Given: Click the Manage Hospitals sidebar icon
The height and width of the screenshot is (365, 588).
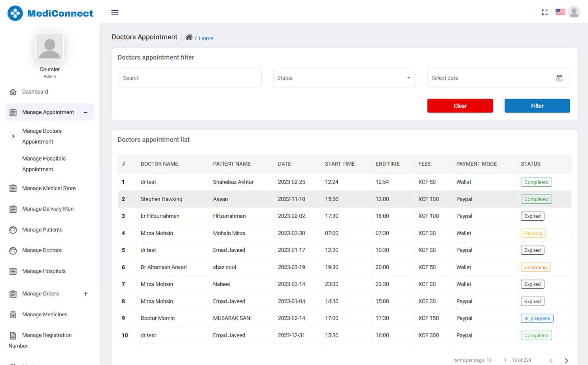Looking at the screenshot, I should point(13,271).
